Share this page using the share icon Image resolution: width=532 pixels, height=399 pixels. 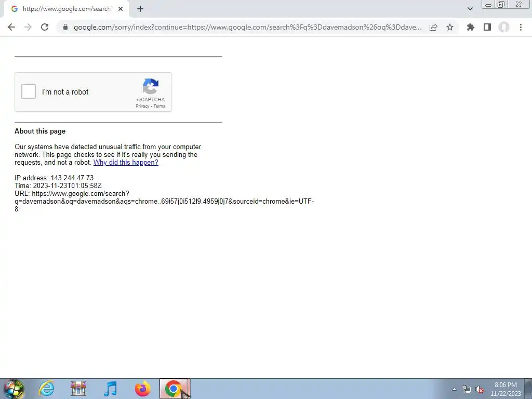coord(433,27)
